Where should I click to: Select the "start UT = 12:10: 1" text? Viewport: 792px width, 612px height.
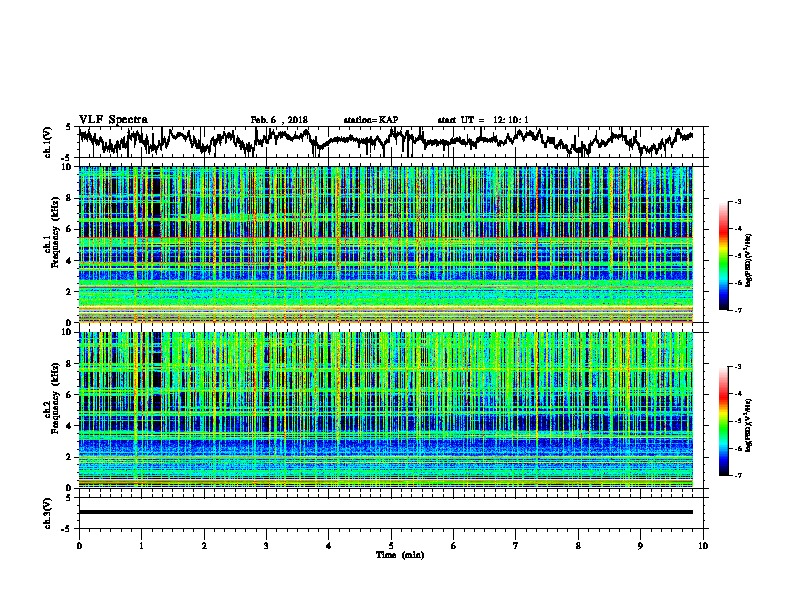tap(483, 120)
